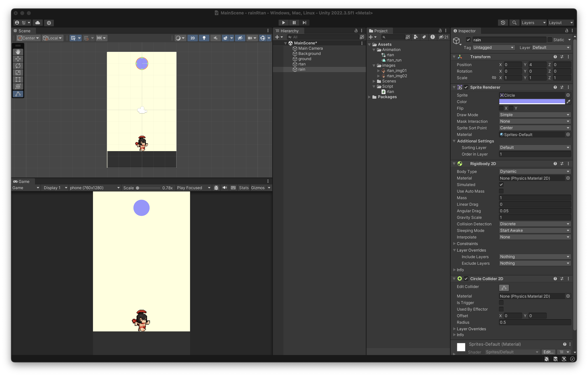Viewport: 588px width, 376px height.
Task: Enable Use Auto Mass checkbox
Action: (501, 191)
